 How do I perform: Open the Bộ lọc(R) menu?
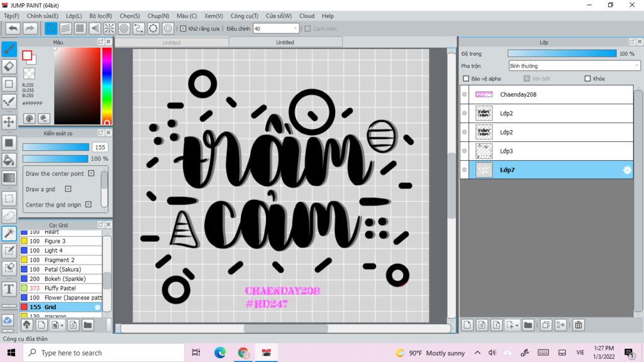tap(101, 16)
